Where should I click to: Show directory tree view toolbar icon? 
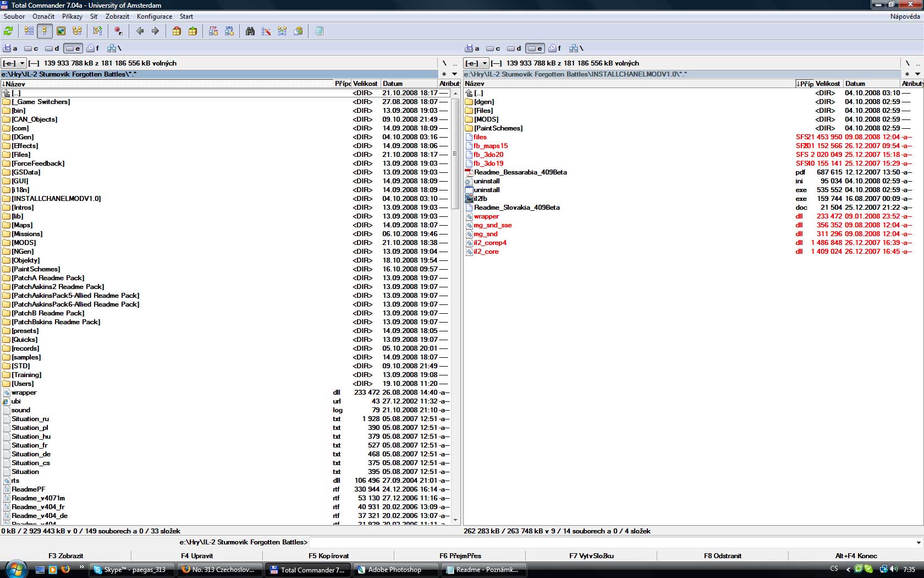(77, 31)
